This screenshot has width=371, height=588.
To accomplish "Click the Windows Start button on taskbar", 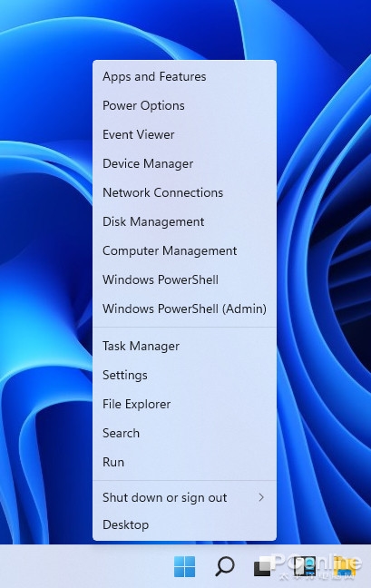I will click(184, 566).
